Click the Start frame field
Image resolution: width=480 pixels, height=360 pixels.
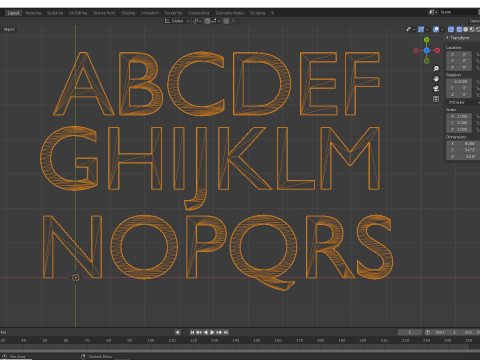coord(446,332)
